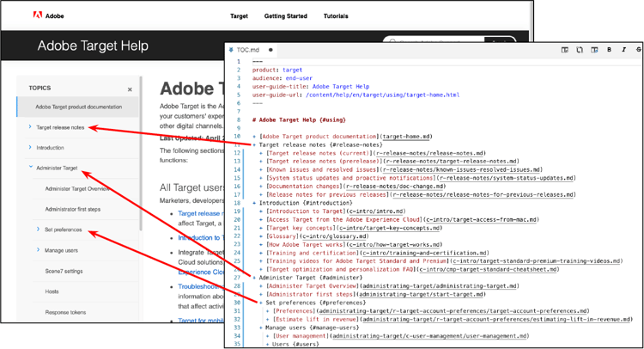Collapse the Administer Target topic chevron
644x349 pixels.
point(31,167)
